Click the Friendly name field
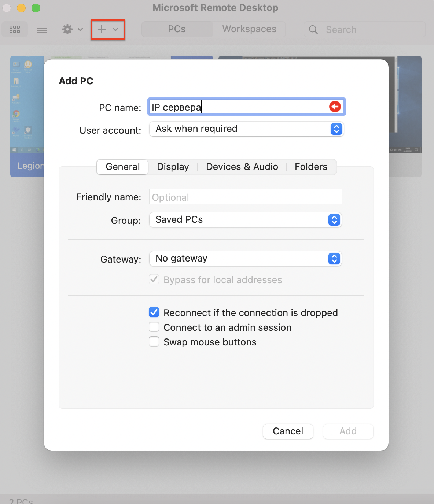The height and width of the screenshot is (504, 434). coord(246,197)
